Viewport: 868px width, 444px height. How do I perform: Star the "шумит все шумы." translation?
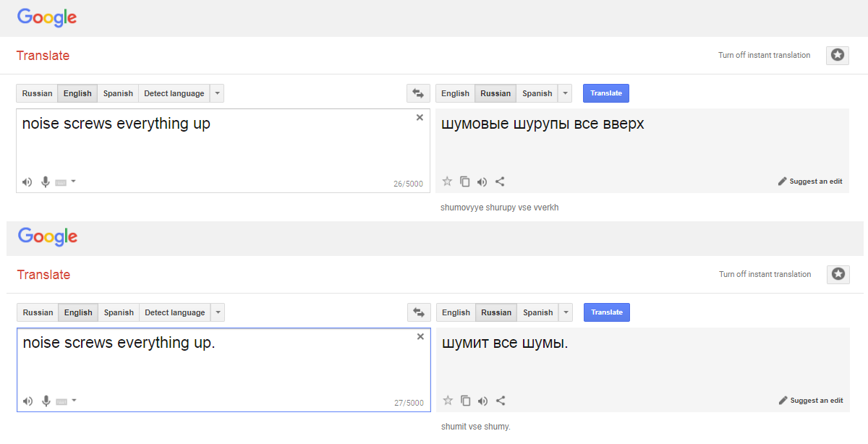point(448,401)
